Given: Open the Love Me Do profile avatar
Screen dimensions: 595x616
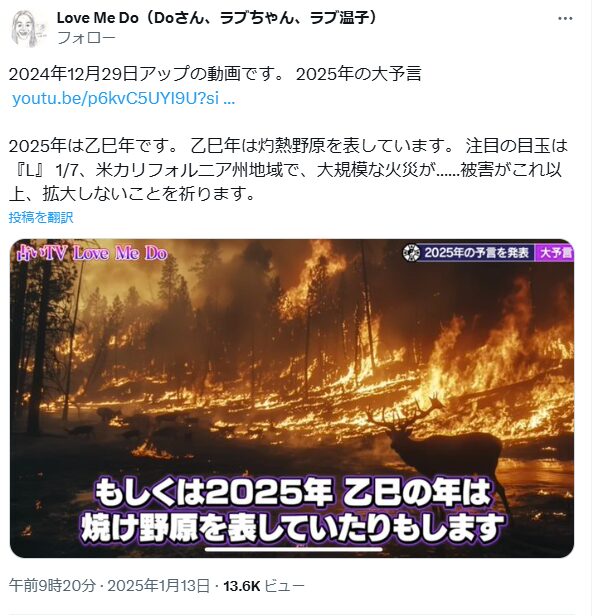Looking at the screenshot, I should click(x=26, y=28).
